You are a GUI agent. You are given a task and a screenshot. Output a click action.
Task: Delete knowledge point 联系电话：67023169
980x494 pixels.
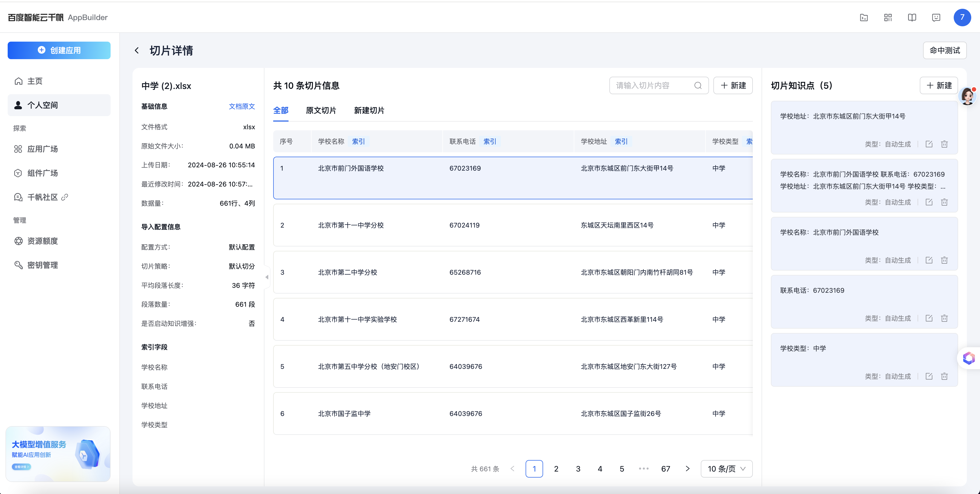944,318
